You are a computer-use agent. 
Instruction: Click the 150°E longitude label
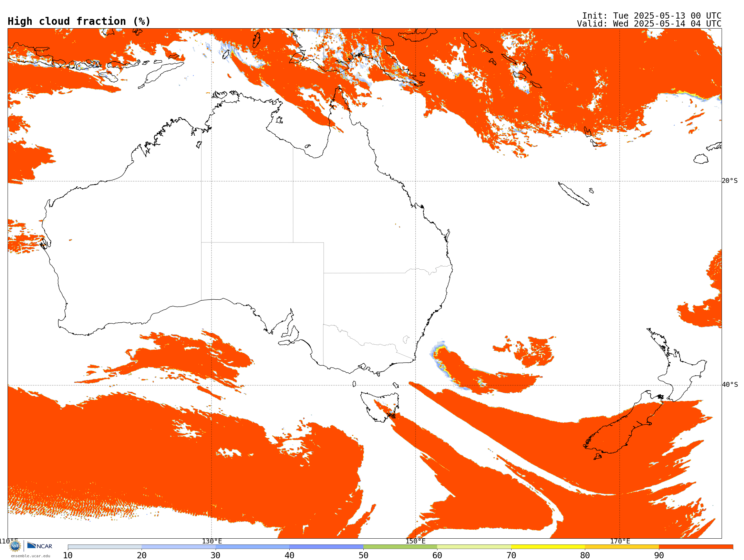pos(415,541)
